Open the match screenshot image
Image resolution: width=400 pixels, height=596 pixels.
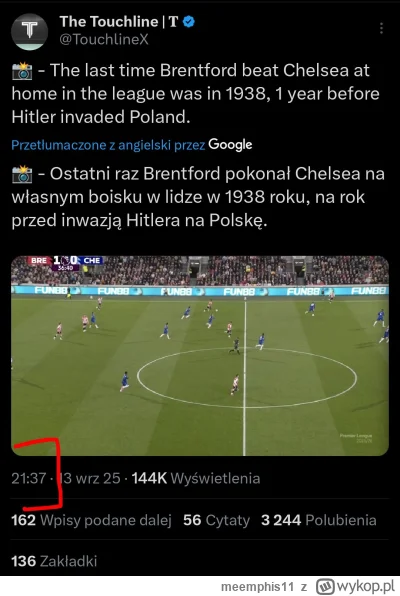click(200, 356)
